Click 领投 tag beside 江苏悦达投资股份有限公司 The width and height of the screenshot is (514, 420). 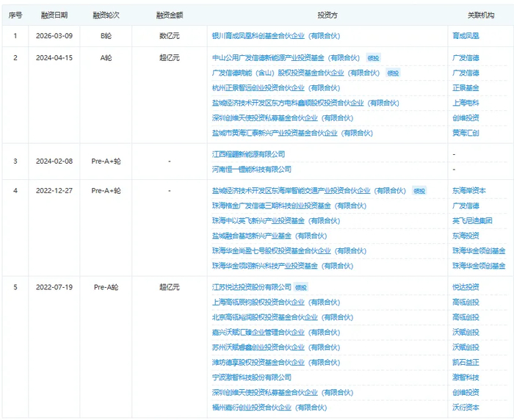[x=301, y=288]
